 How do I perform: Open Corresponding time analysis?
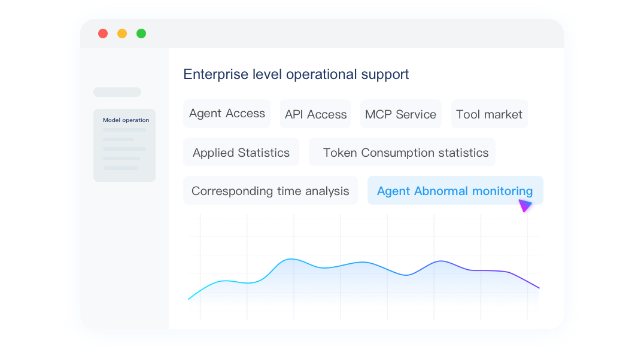pyautogui.click(x=270, y=191)
